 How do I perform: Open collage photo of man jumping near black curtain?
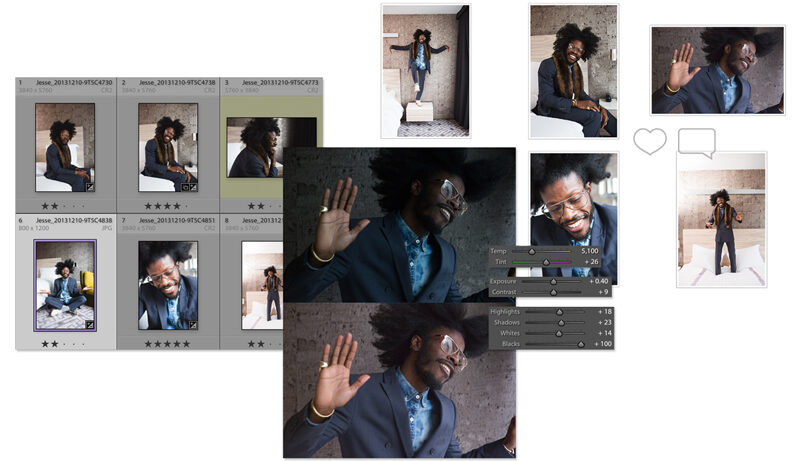(x=426, y=71)
